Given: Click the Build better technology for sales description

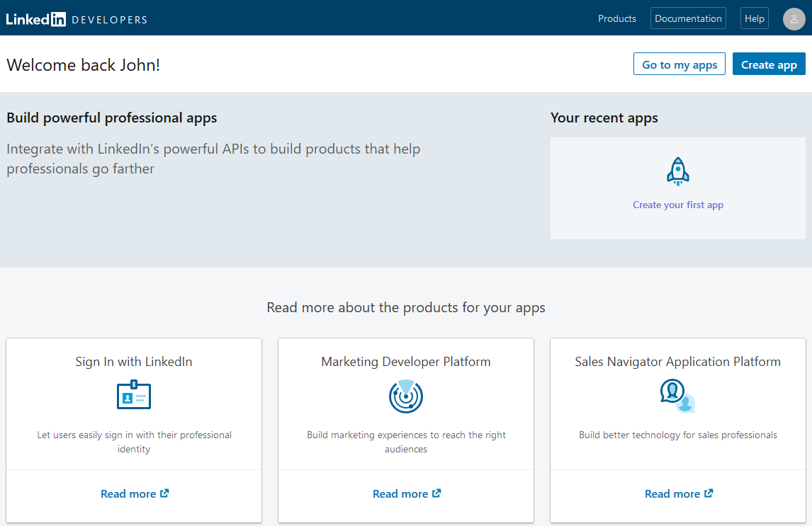Looking at the screenshot, I should [x=678, y=435].
